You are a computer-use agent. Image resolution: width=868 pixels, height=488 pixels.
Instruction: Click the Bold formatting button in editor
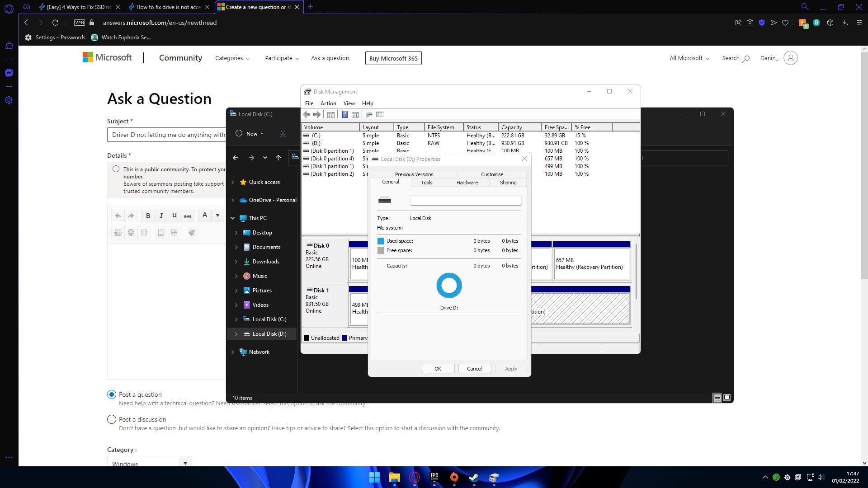coord(148,216)
